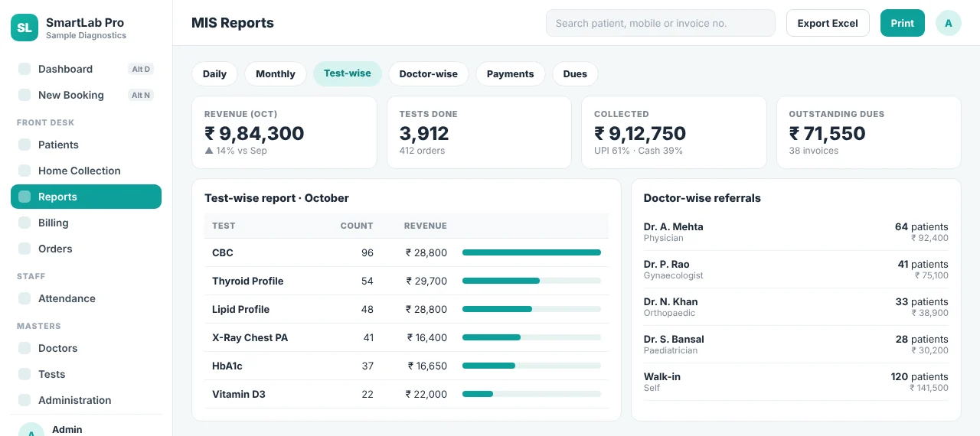Click the Export Excel button
980x436 pixels.
coord(828,23)
